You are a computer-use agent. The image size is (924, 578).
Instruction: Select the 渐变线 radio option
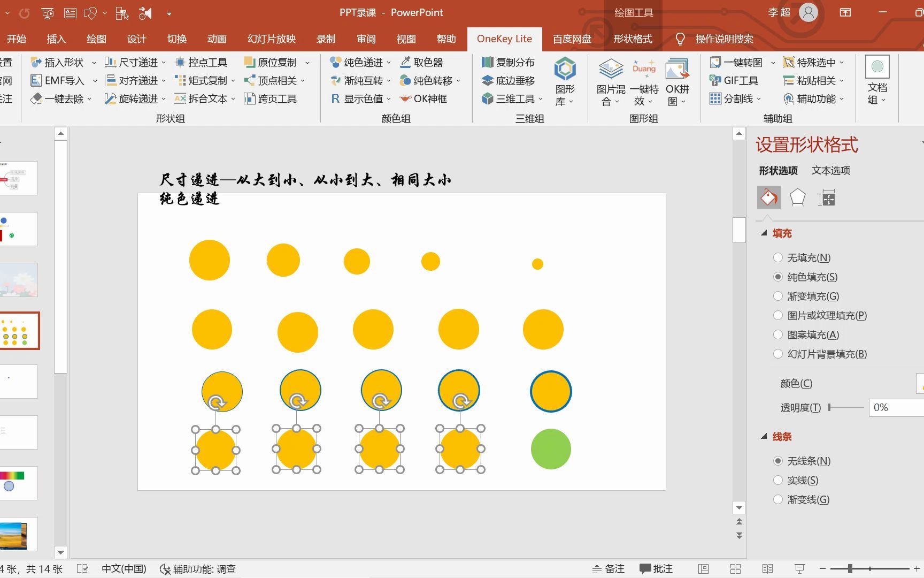point(778,499)
